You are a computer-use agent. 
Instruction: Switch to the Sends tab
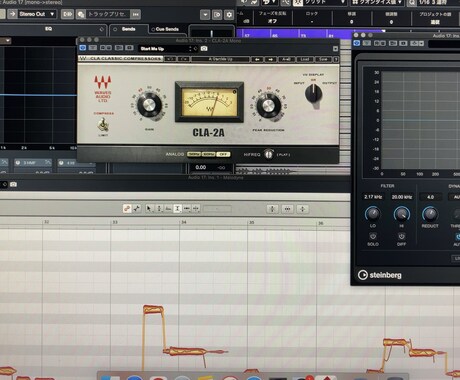pyautogui.click(x=129, y=29)
